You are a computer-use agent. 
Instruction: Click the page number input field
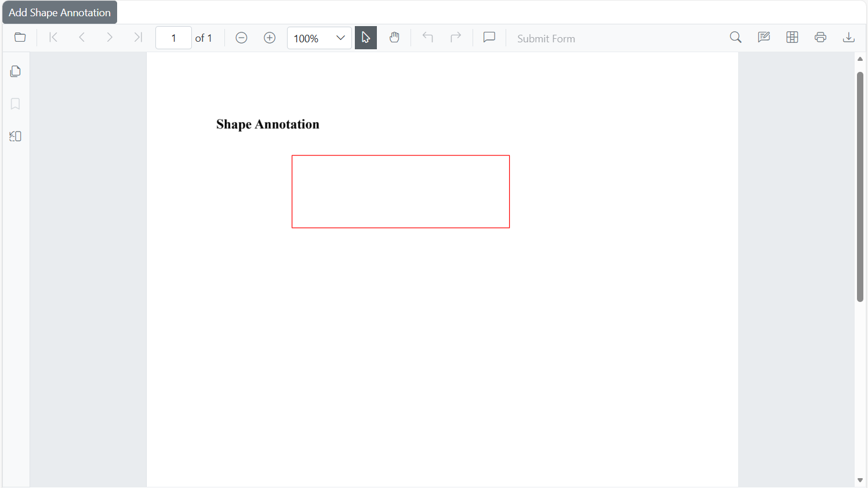pyautogui.click(x=173, y=38)
